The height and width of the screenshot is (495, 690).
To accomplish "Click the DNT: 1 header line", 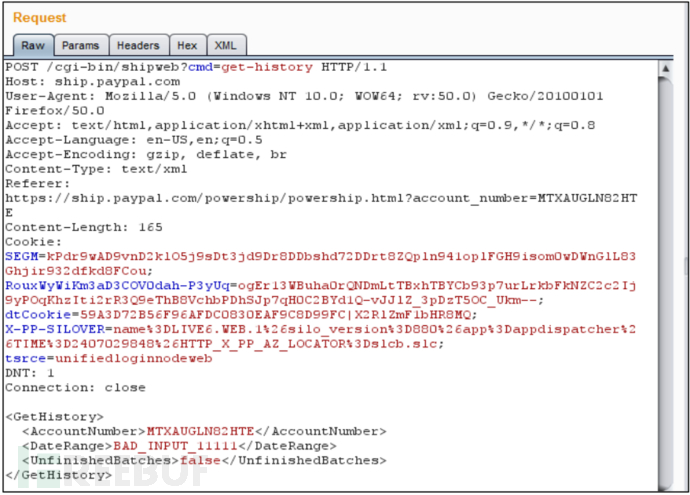I will pyautogui.click(x=30, y=373).
